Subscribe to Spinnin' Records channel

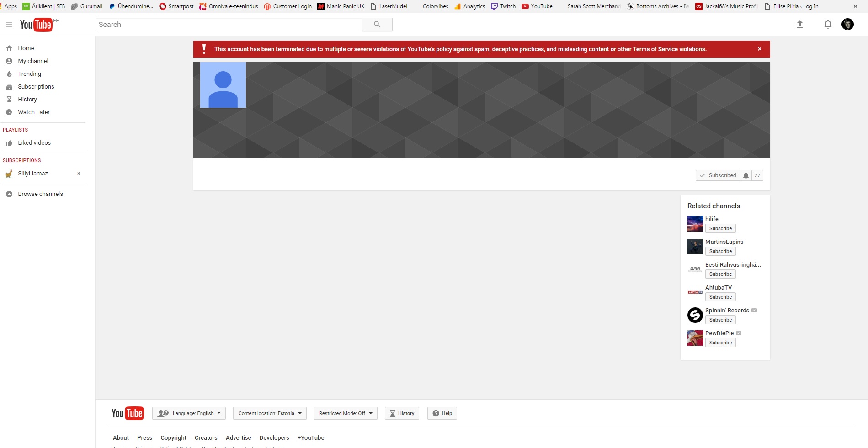720,320
